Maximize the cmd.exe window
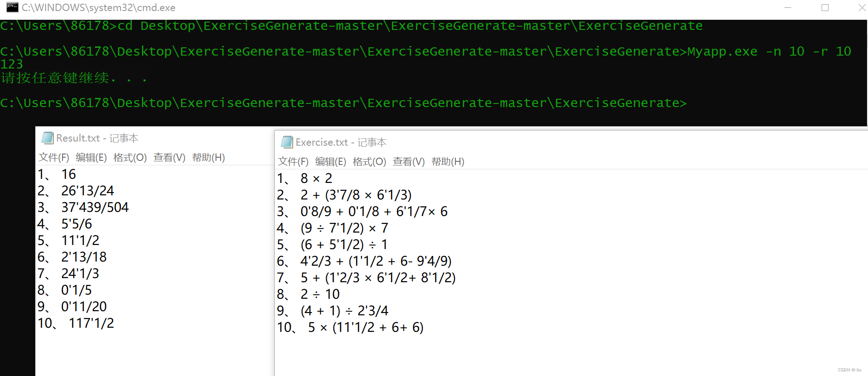The width and height of the screenshot is (868, 376). 825,8
